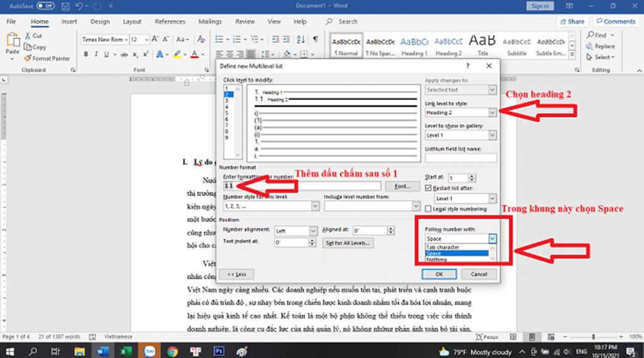Click the Undo icon
The image size is (644, 358).
(x=79, y=6)
